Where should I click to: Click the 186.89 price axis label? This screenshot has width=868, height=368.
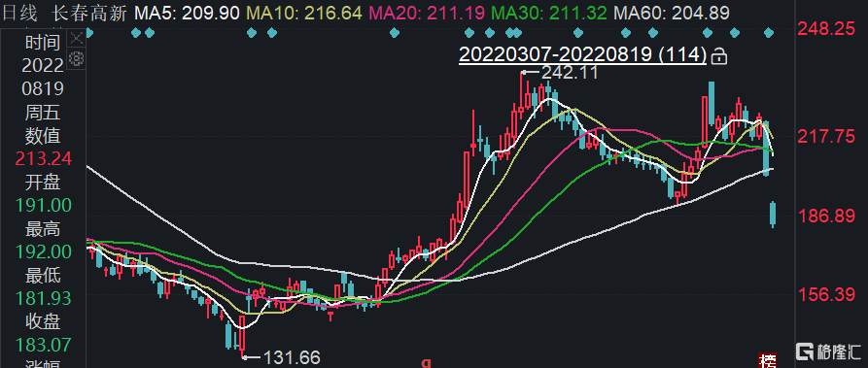click(825, 217)
